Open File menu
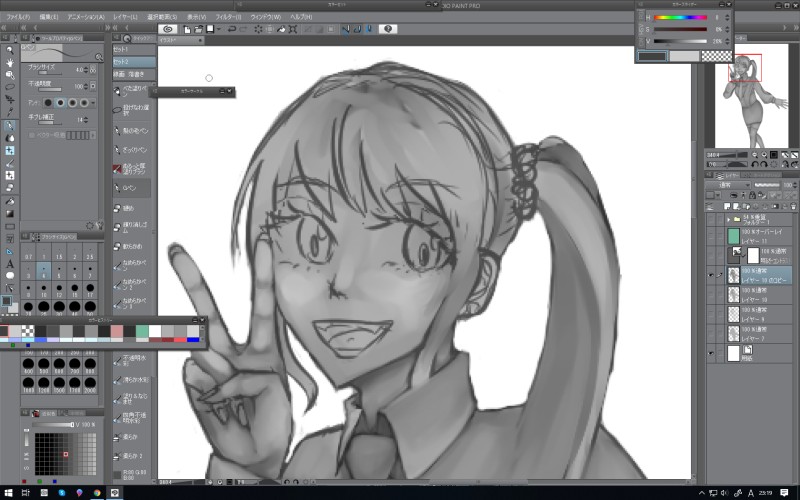This screenshot has height=500, width=800. click(18, 17)
